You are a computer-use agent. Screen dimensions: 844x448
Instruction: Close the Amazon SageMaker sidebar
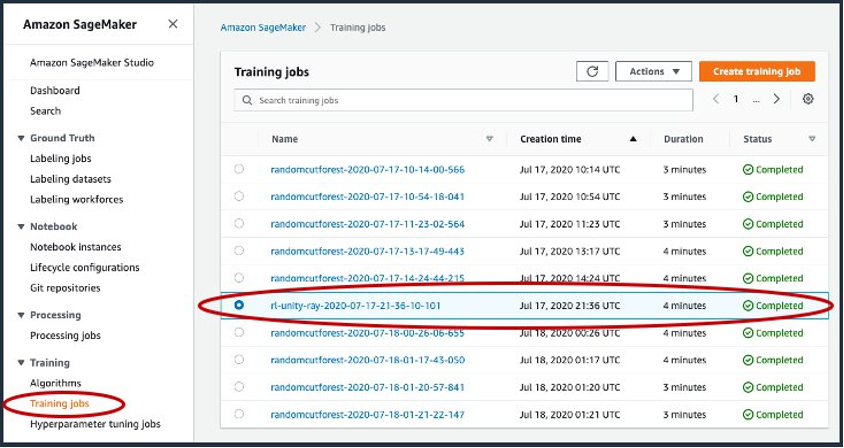(x=173, y=24)
